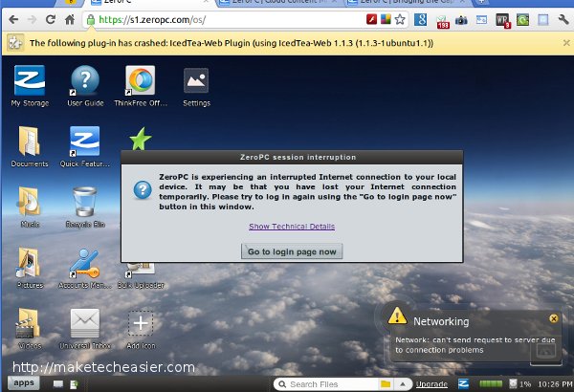Switch to ZeroPC Bridging the Gap tab
574x392 pixels.
[407, 2]
